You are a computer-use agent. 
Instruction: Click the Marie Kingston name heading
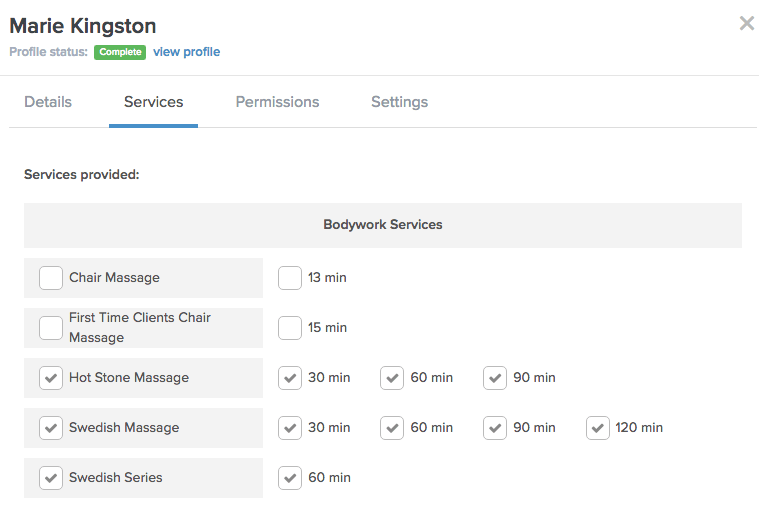[83, 26]
